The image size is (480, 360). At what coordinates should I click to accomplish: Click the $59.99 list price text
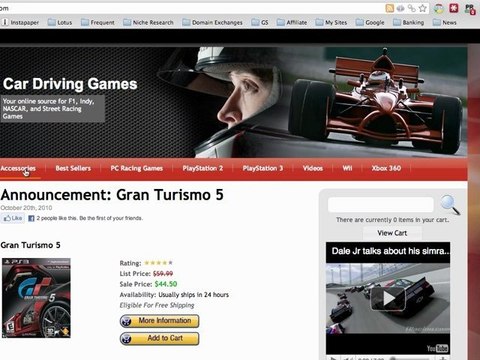click(x=163, y=274)
